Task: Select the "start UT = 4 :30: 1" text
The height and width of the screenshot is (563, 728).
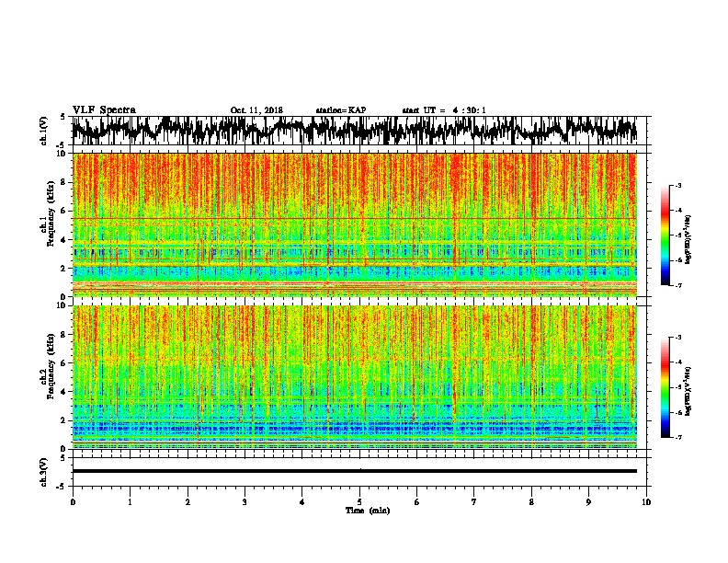Action: (444, 110)
